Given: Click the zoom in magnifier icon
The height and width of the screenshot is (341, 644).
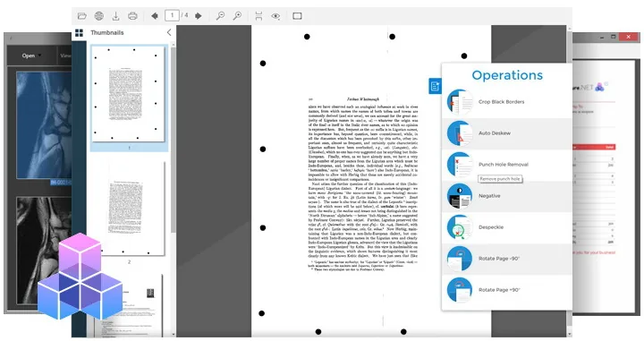Looking at the screenshot, I should coord(237,16).
